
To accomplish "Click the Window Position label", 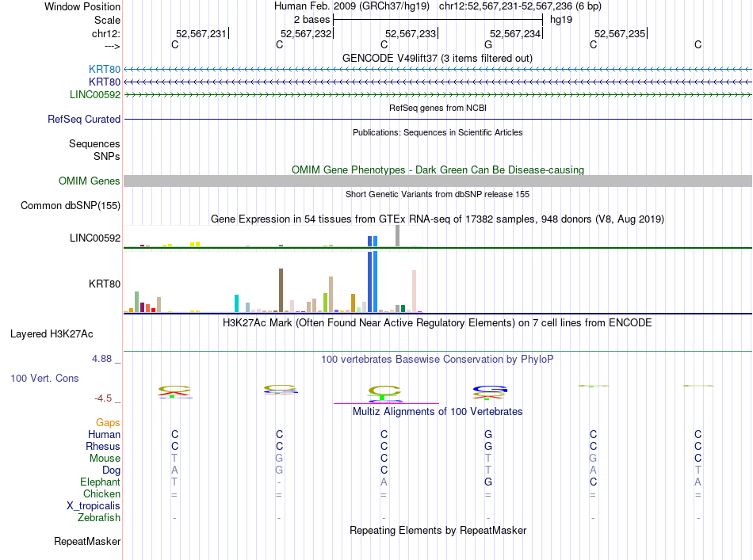I will (82, 6).
